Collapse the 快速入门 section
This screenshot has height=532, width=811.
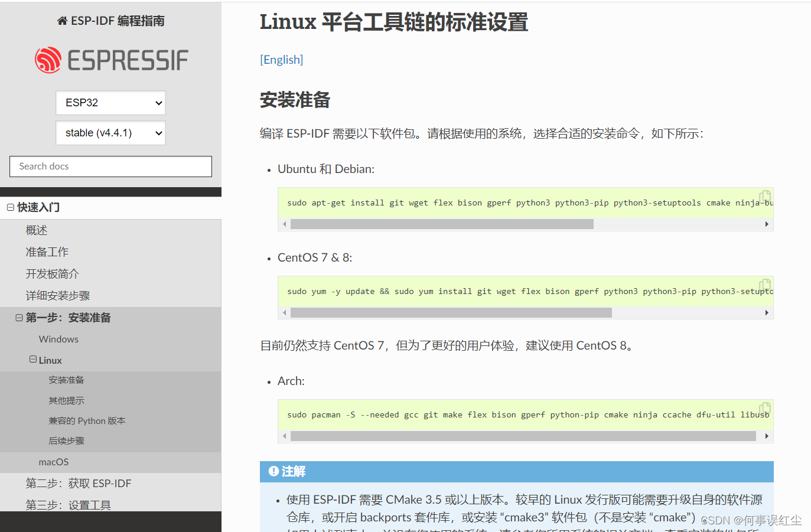(11, 207)
